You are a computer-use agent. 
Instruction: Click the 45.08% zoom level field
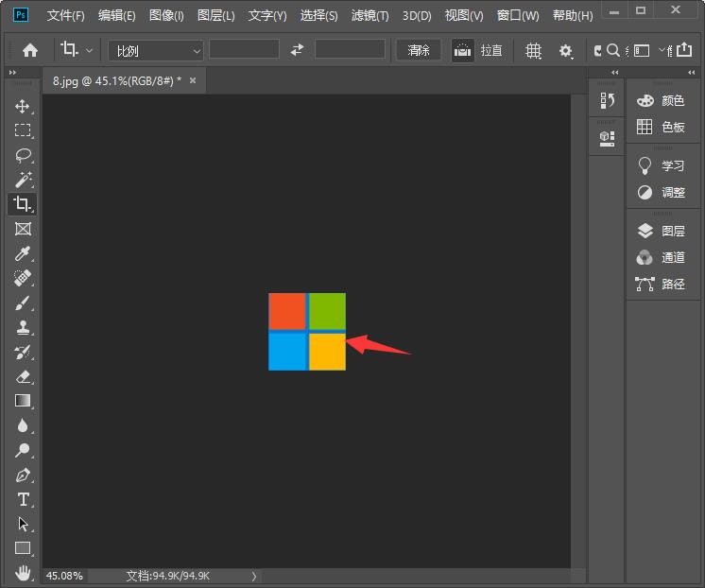(x=64, y=576)
